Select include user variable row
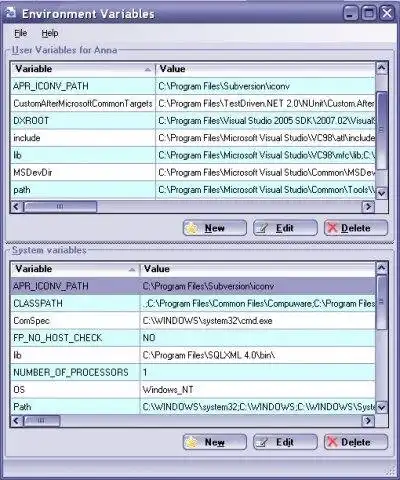Image resolution: width=400 pixels, height=480 pixels. [193, 138]
